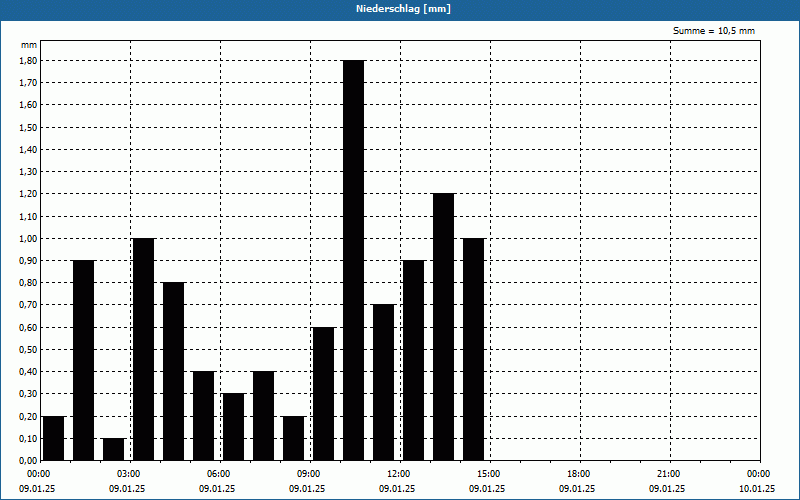Select the last bar ending before 15:00

pyautogui.click(x=473, y=349)
